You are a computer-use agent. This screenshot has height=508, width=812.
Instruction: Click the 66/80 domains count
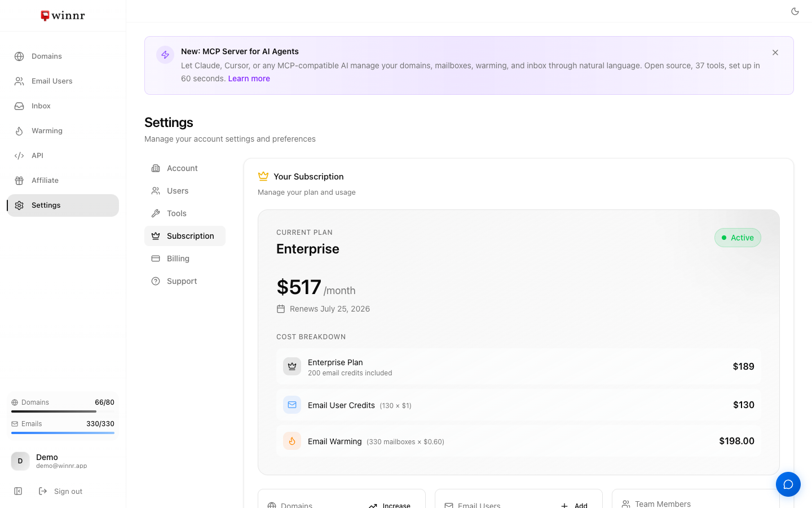[104, 402]
